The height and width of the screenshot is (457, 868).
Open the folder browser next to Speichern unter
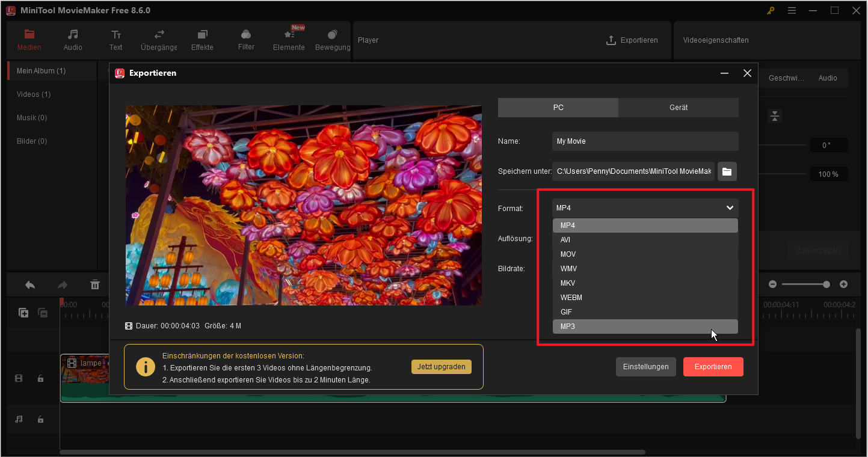pyautogui.click(x=727, y=171)
